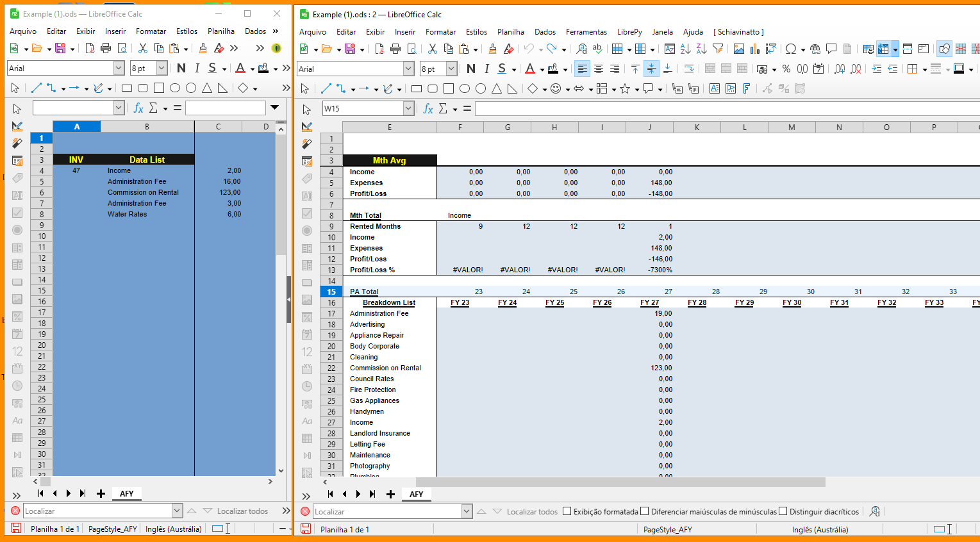This screenshot has width=980, height=542.
Task: Toggle Italic in right window formatting toolbar
Action: [487, 69]
